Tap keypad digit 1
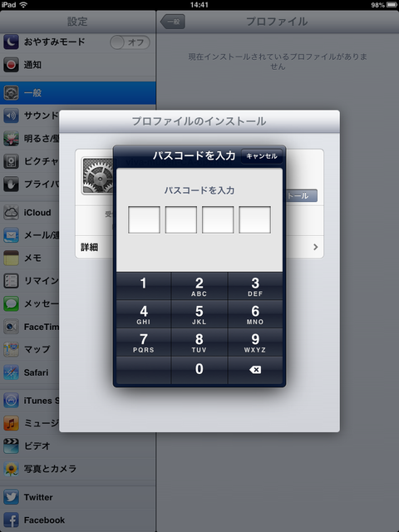This screenshot has width=399, height=532. (x=144, y=286)
